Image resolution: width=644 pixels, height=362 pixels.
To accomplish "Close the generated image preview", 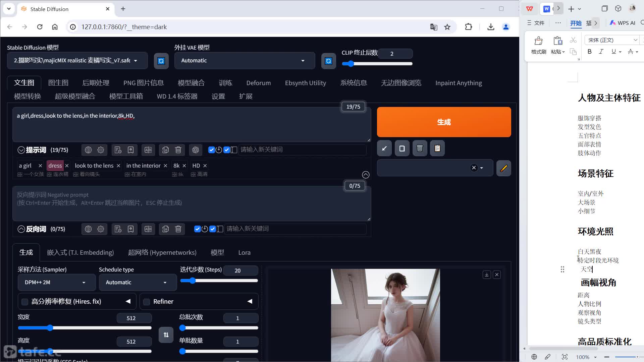I will click(x=497, y=275).
